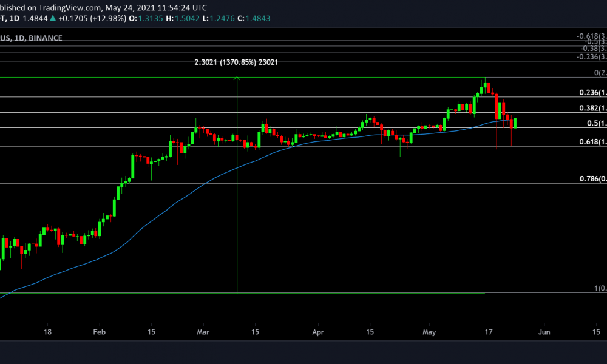Click the 'TradingView.com' publication timestamp text

103,8
